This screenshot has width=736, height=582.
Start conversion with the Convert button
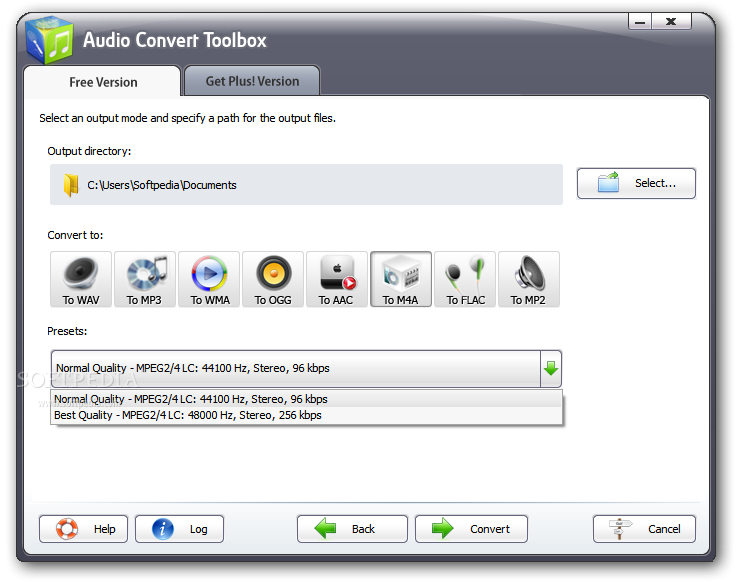(471, 529)
